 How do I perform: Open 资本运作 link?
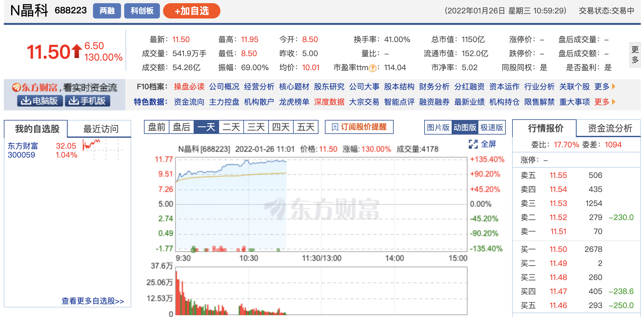pyautogui.click(x=504, y=86)
